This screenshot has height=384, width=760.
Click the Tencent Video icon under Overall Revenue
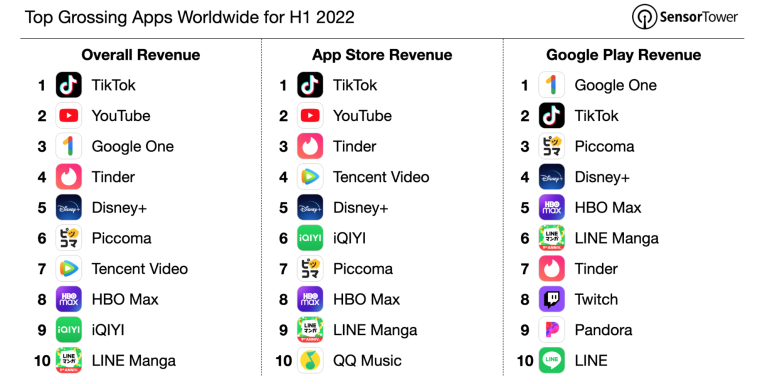click(x=68, y=269)
